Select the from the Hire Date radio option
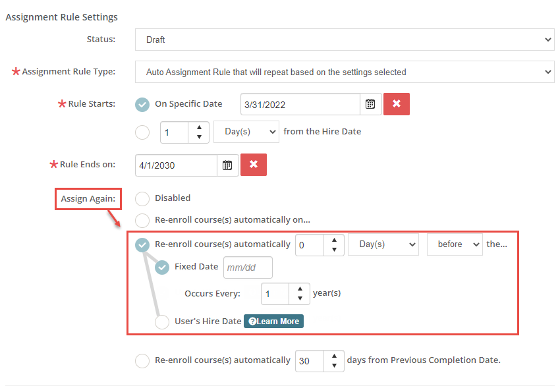 tap(142, 132)
